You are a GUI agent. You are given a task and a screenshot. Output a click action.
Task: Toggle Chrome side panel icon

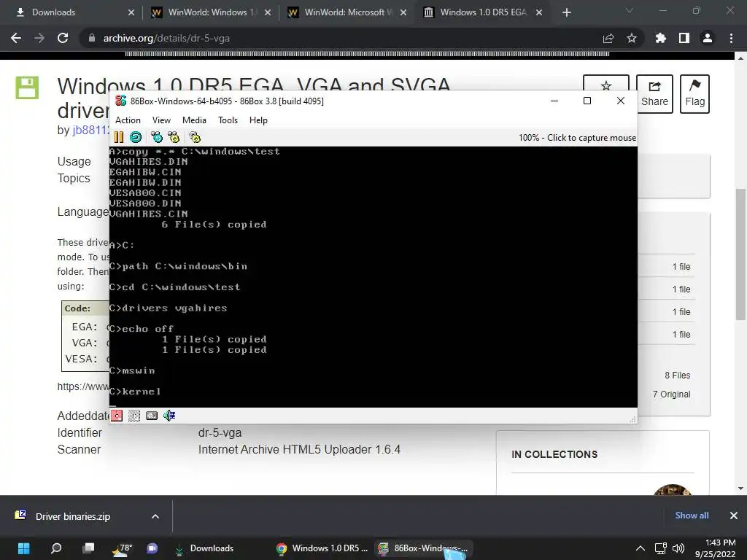pos(684,38)
